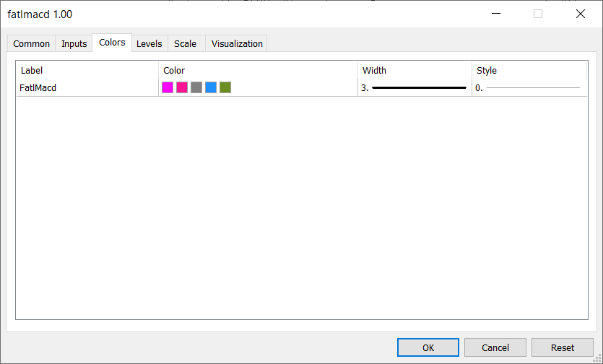Confirm with the OK button
Image resolution: width=603 pixels, height=364 pixels.
point(428,347)
